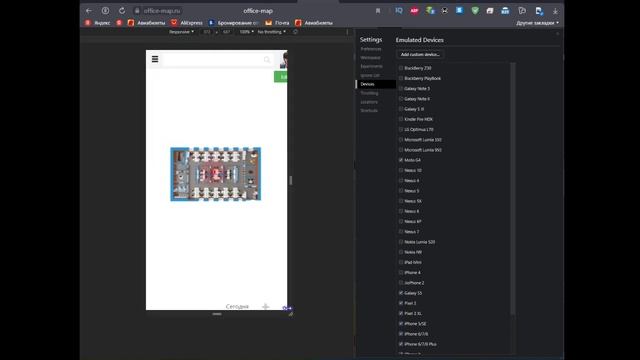
Task: Enable the Nexus 10 checkbox
Action: (x=401, y=170)
